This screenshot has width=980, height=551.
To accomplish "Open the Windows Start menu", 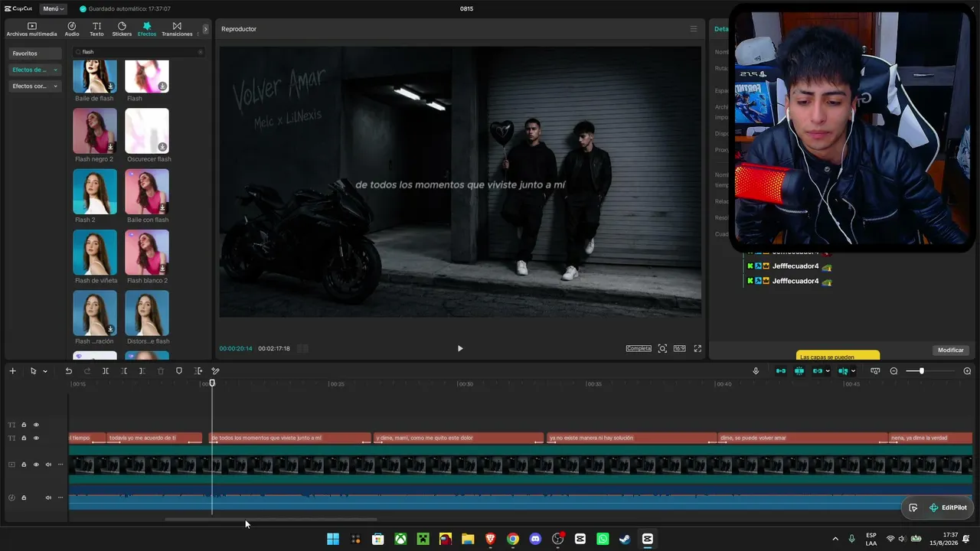I will point(333,539).
